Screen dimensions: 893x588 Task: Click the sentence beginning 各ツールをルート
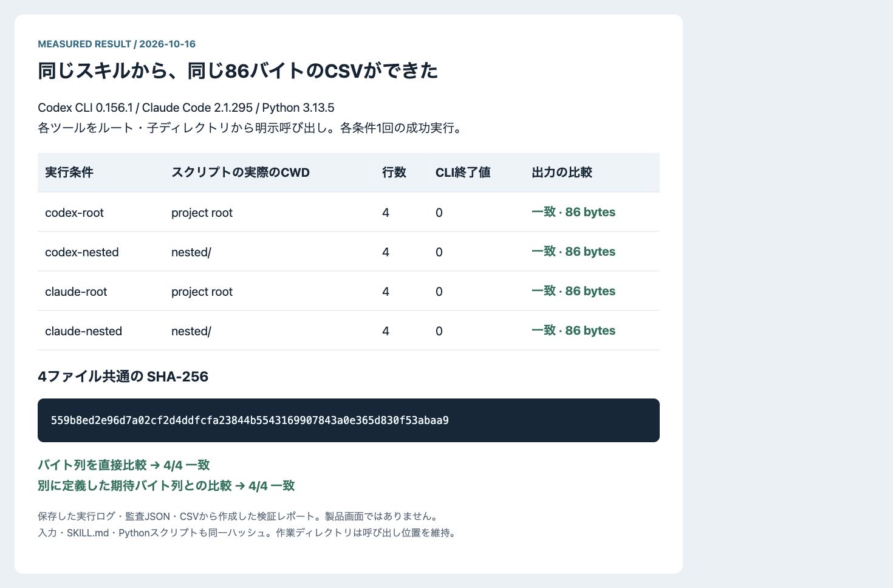(x=250, y=128)
